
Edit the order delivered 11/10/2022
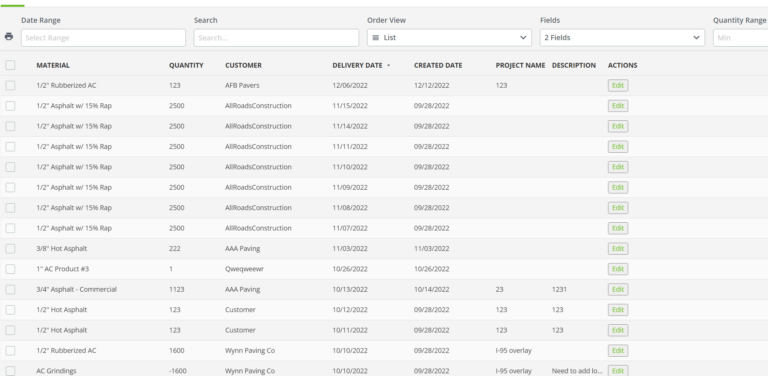[618, 167]
